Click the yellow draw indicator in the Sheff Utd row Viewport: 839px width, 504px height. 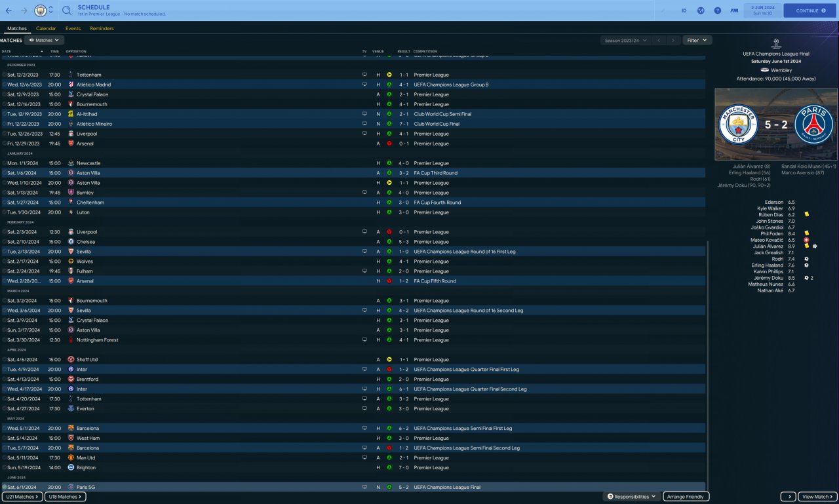tap(389, 360)
